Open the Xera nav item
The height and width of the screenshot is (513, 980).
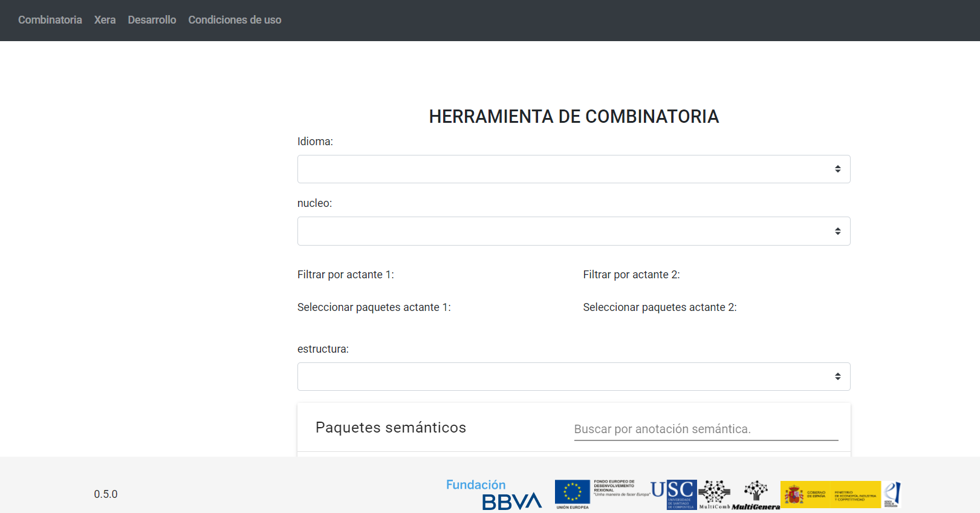pyautogui.click(x=105, y=20)
